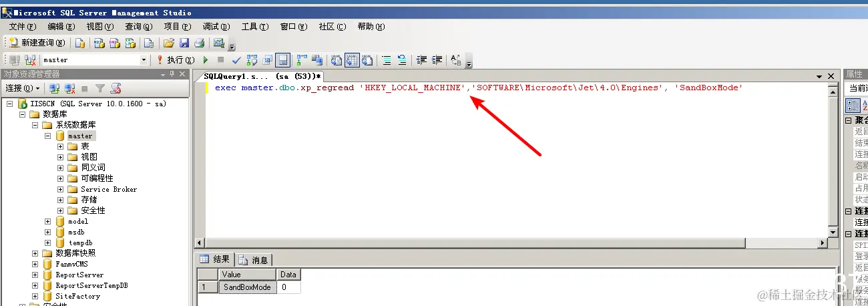The image size is (868, 306).
Task: Switch to the 消息 tab
Action: [253, 260]
